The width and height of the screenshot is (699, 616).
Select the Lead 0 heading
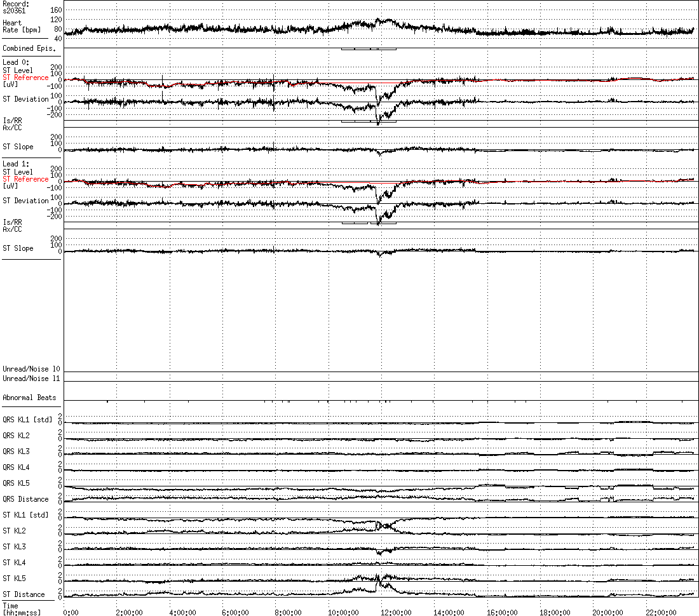(x=16, y=62)
